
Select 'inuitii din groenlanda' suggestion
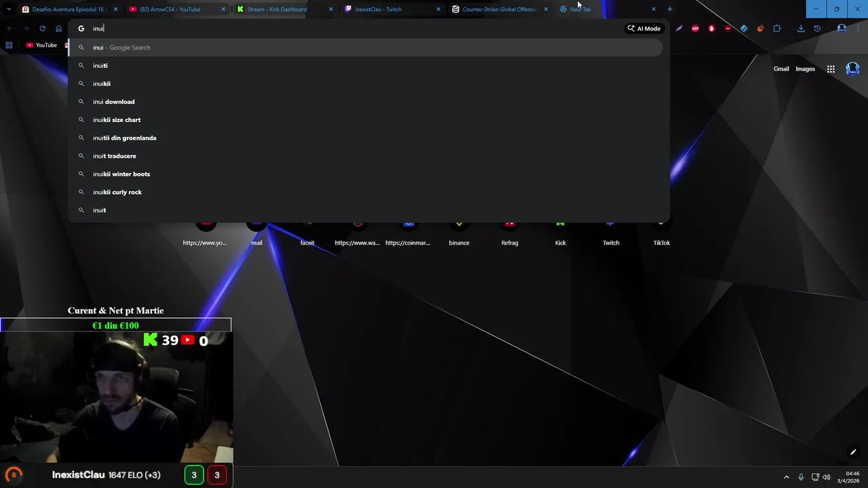pyautogui.click(x=366, y=138)
